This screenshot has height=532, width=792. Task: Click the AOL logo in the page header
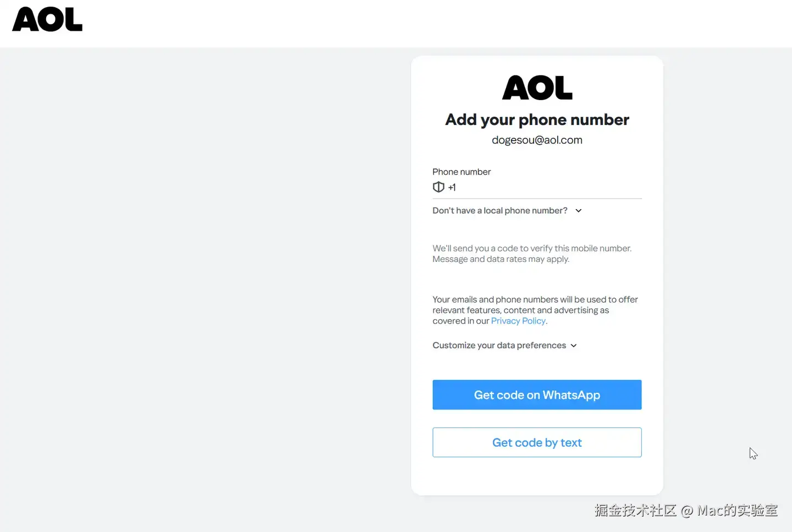(x=47, y=20)
